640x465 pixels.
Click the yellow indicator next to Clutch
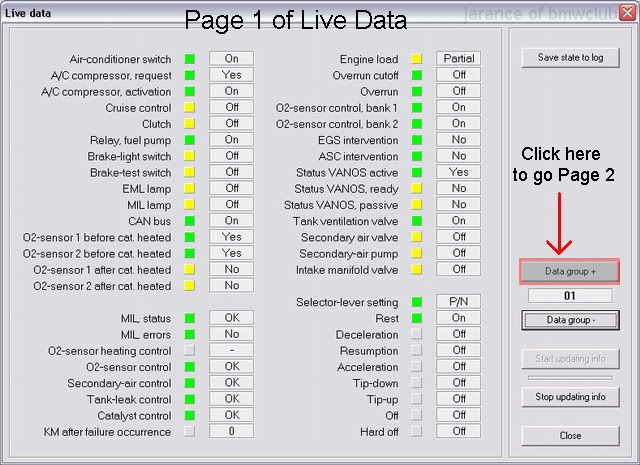pos(189,124)
